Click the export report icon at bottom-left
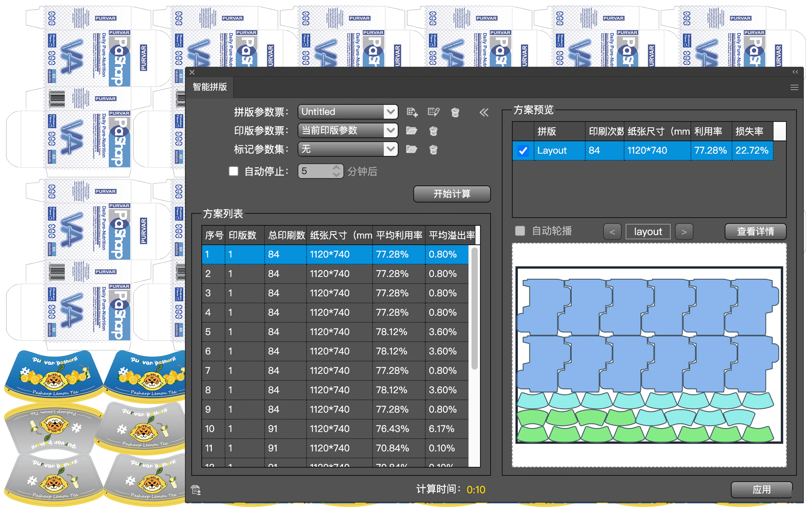The height and width of the screenshot is (507, 812). [196, 490]
